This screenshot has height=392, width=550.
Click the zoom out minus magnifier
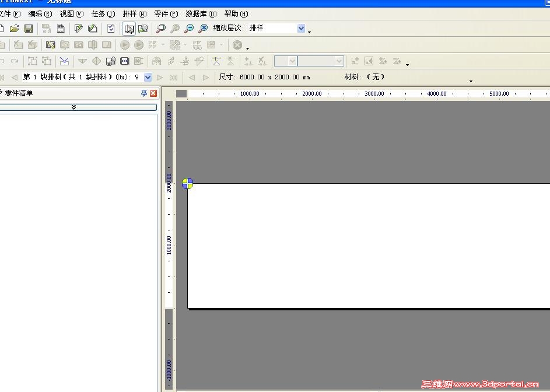(x=189, y=29)
